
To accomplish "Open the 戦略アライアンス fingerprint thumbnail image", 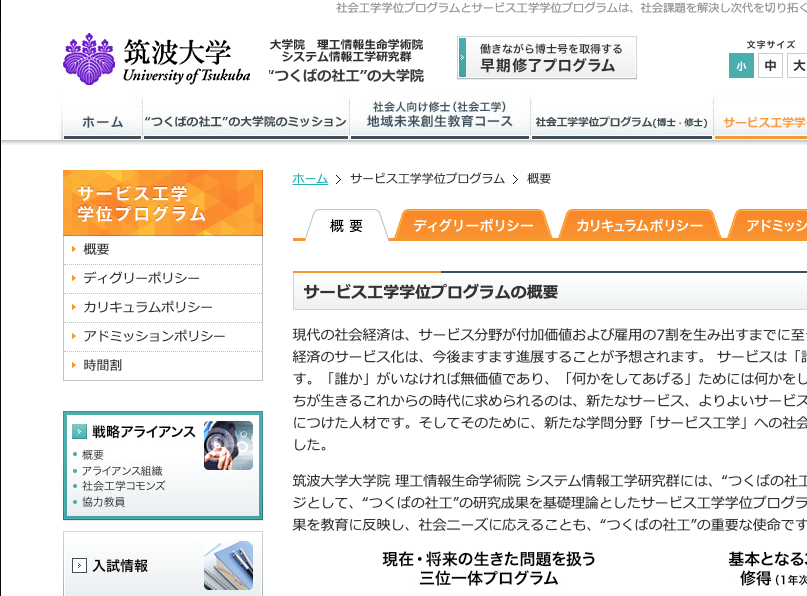I will (228, 445).
